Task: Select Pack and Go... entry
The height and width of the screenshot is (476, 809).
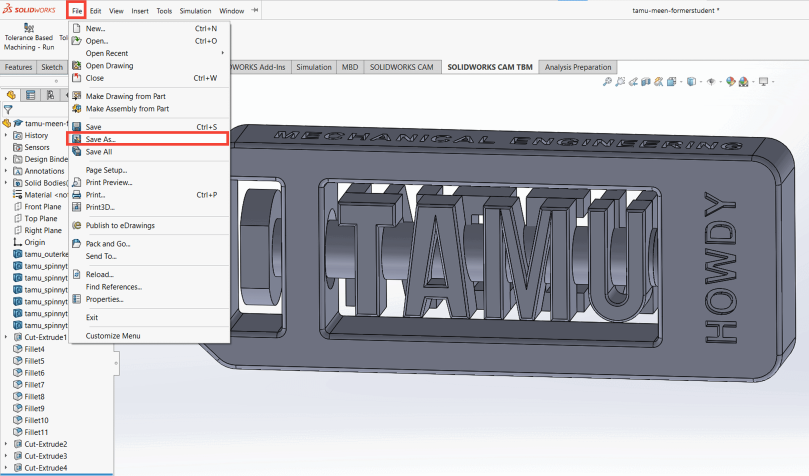Action: 150,243
